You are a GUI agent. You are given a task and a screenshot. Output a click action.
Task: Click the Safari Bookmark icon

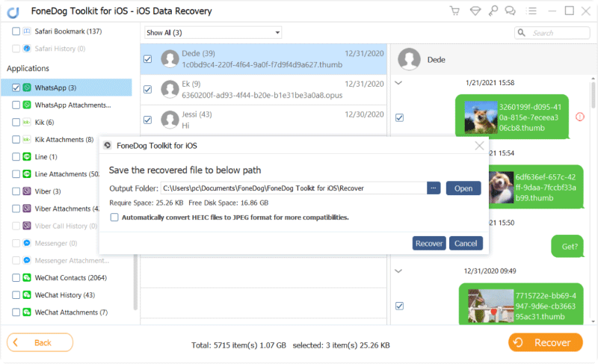(27, 31)
